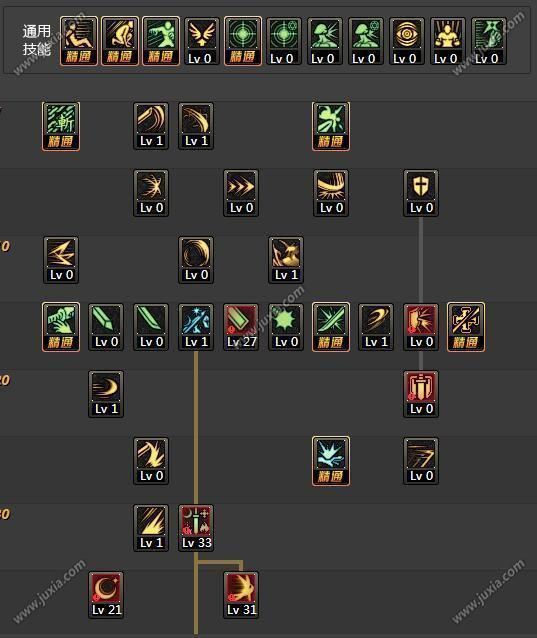Select the green crosshair mastered skill

[x=243, y=41]
